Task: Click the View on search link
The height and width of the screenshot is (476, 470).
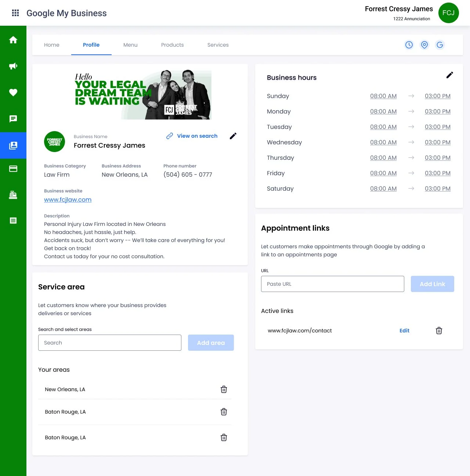Action: coord(192,136)
